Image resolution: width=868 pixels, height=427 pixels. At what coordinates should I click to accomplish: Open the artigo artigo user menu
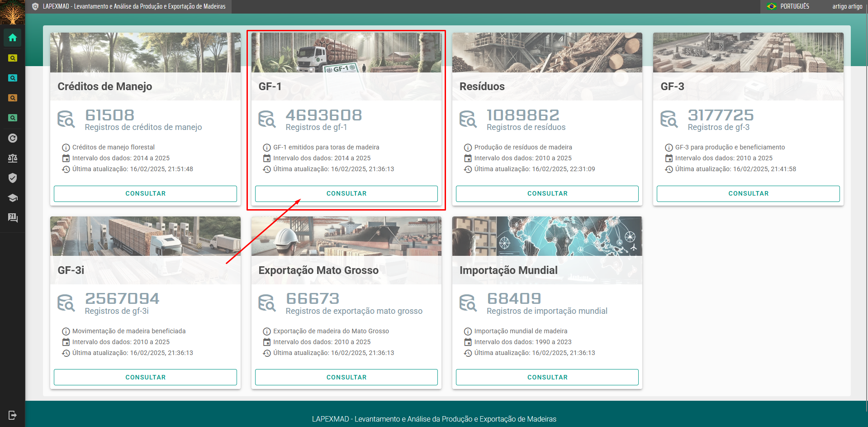coord(847,6)
